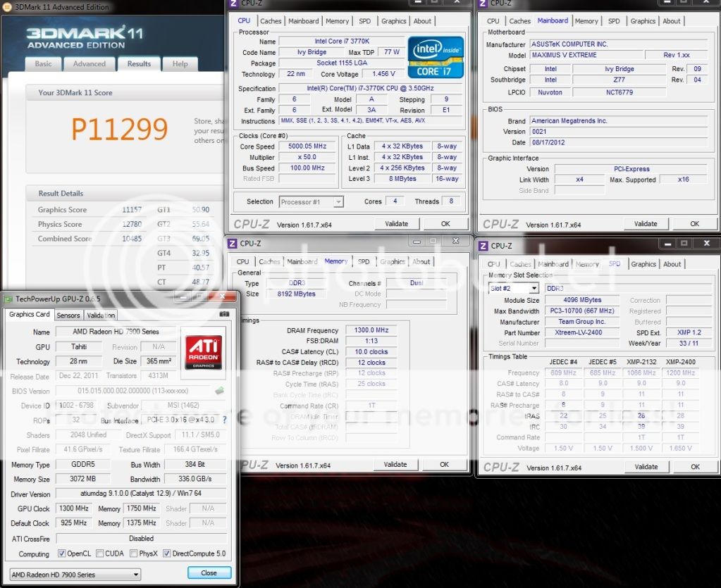
Task: Select the Caches tab in CPU-Z CPU window
Action: [x=271, y=21]
